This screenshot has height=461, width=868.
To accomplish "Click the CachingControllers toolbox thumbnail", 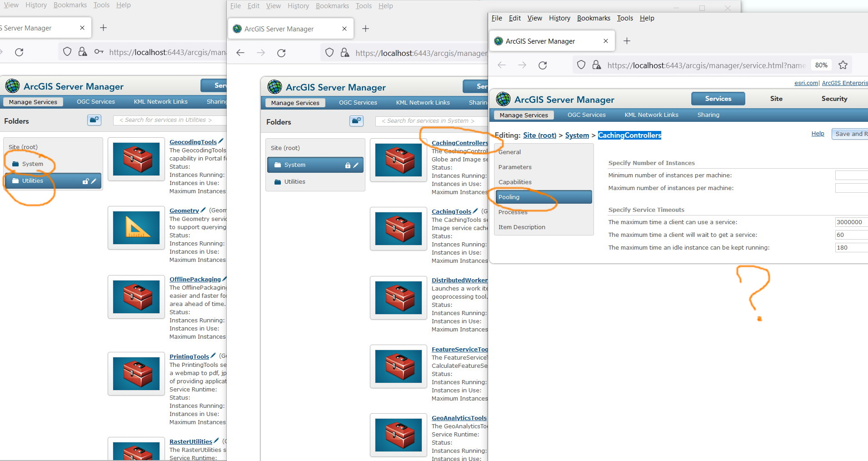I will [x=398, y=160].
